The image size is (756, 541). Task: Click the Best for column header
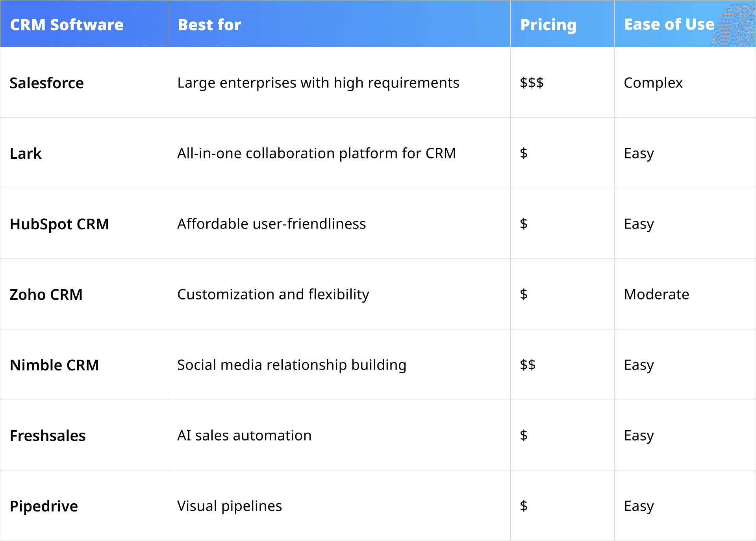209,24
